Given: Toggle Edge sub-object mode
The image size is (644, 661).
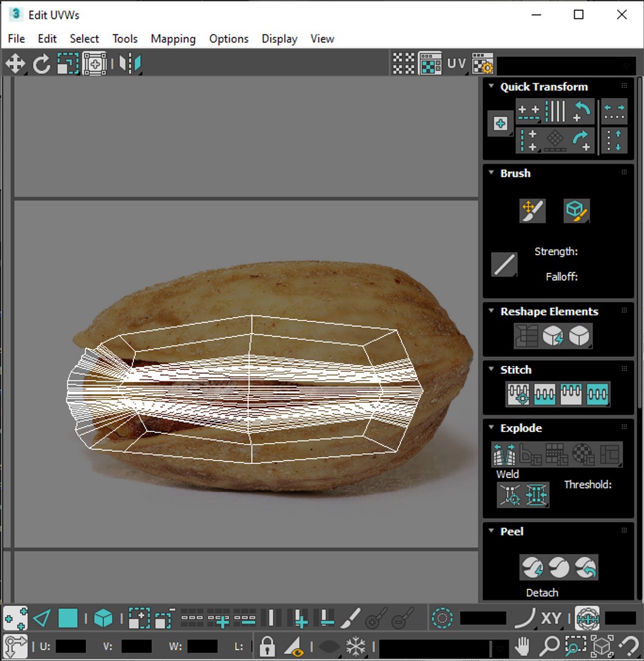Looking at the screenshot, I should [x=42, y=619].
